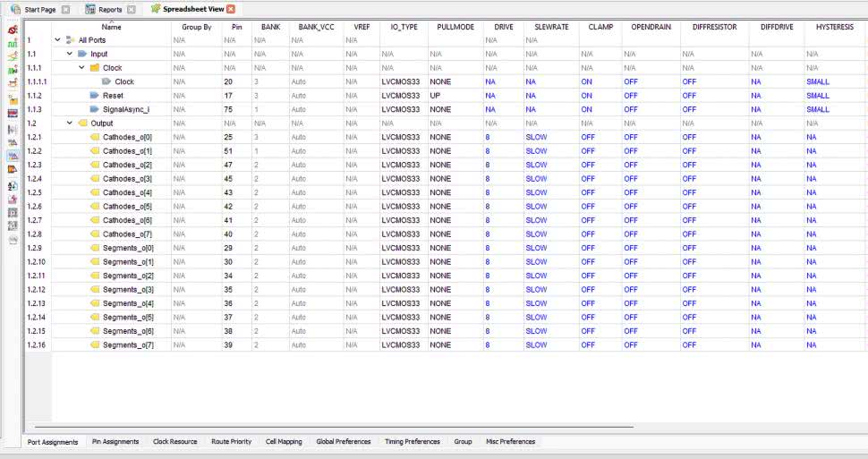The width and height of the screenshot is (868, 459).
Task: Select the PULLMODE cell for Reset
Action: pos(455,96)
